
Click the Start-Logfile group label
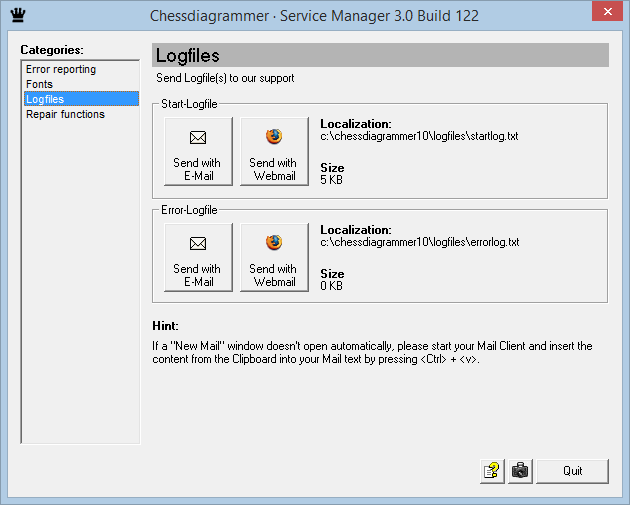point(189,104)
